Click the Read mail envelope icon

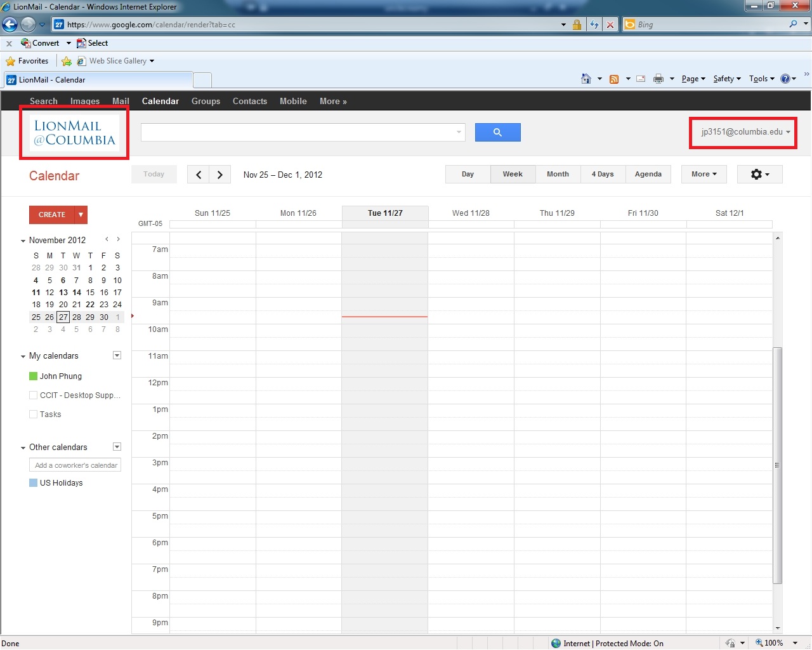pos(641,79)
